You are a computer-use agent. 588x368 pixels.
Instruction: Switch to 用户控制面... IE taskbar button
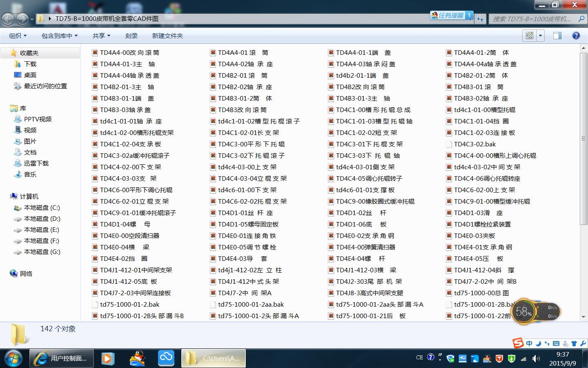click(x=62, y=359)
